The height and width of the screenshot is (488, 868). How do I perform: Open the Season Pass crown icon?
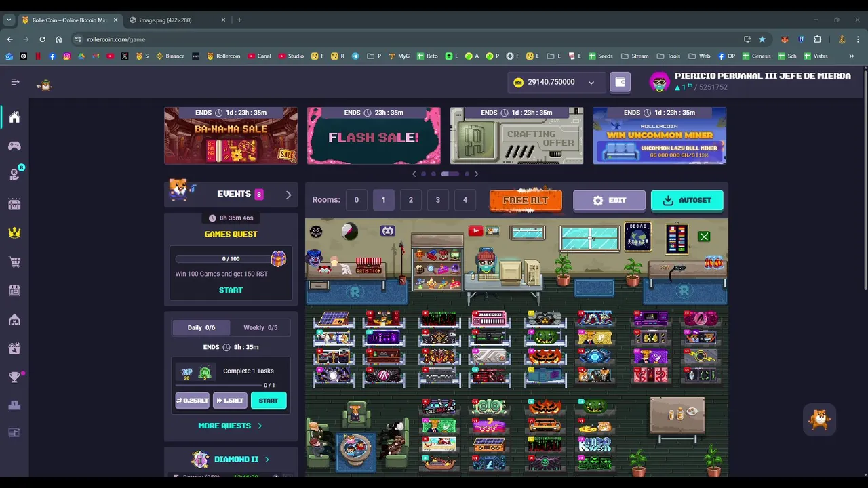[14, 232]
